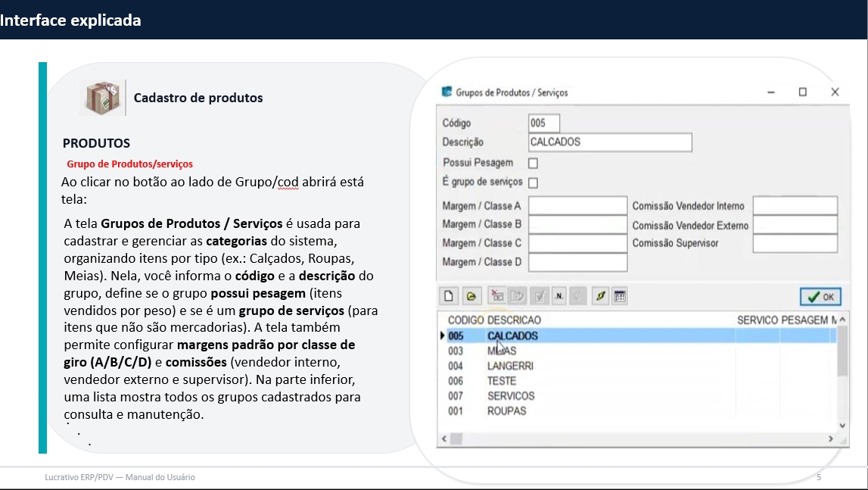Select the LANGERRI row in the list
Viewport: 868px width, 490px height.
point(510,366)
